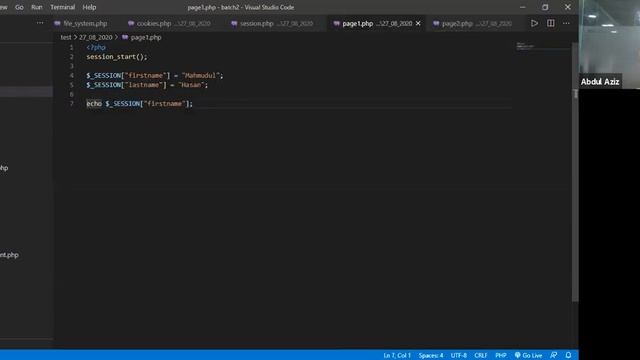Click line number 4 in gutter
The width and height of the screenshot is (640, 360).
71,76
